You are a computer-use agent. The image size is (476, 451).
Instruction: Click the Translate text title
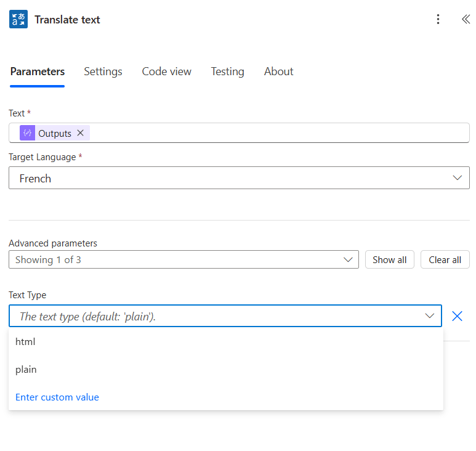[x=67, y=20]
